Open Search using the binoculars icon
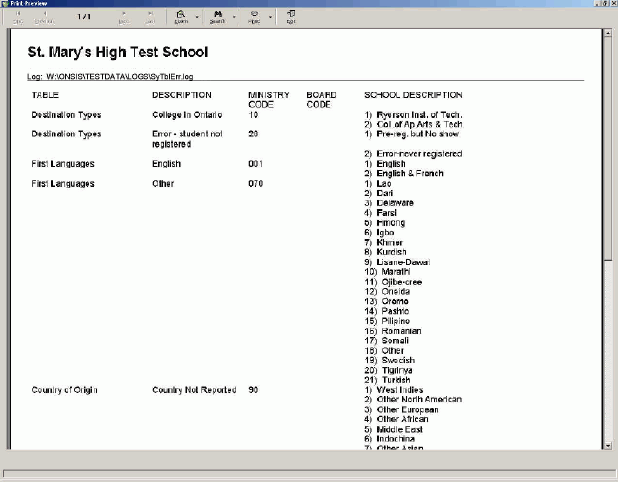This screenshot has height=482, width=618. pyautogui.click(x=217, y=17)
